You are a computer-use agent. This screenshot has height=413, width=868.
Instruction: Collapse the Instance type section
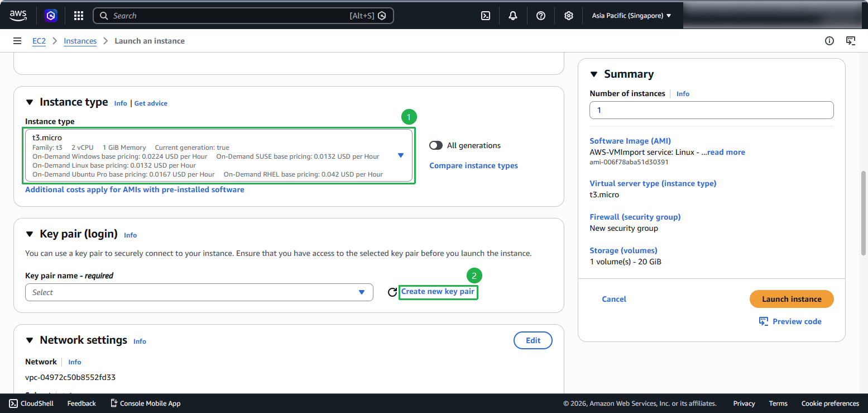(30, 102)
